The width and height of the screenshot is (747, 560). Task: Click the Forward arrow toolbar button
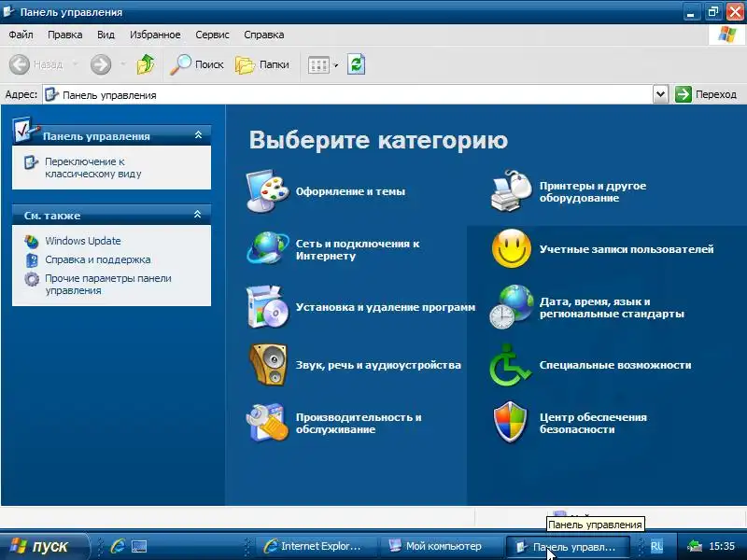tap(101, 64)
